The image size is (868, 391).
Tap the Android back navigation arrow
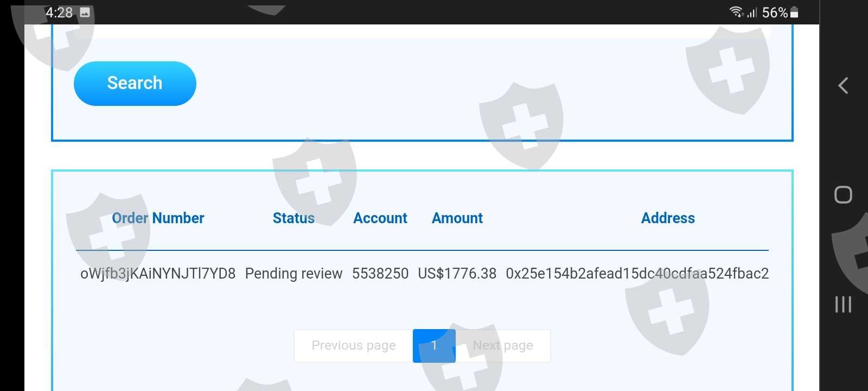tap(843, 86)
